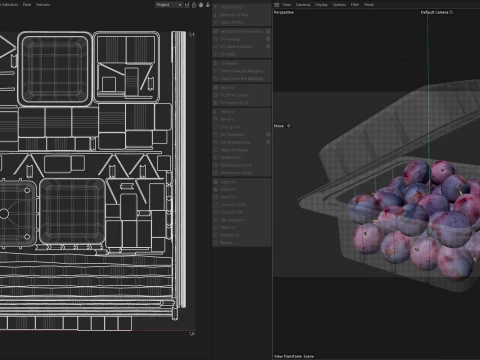Click the Move tool label in viewport
This screenshot has width=480, height=360.
pyautogui.click(x=279, y=126)
